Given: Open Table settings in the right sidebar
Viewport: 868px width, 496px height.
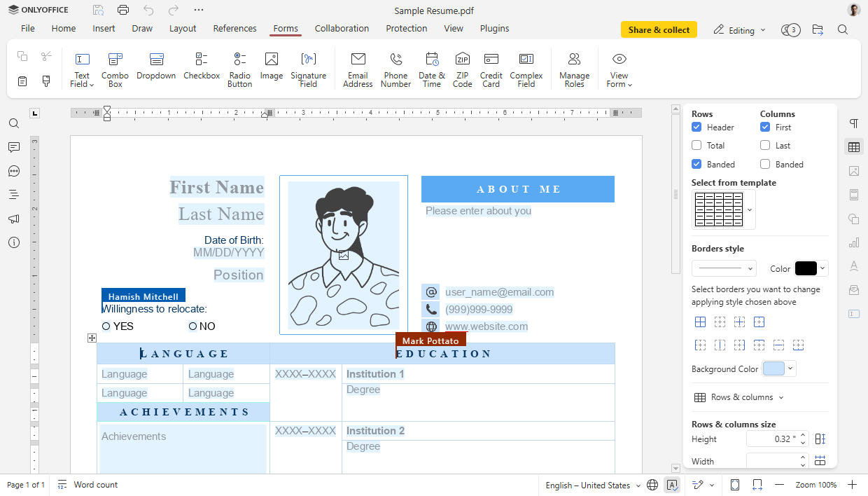Looking at the screenshot, I should point(854,147).
